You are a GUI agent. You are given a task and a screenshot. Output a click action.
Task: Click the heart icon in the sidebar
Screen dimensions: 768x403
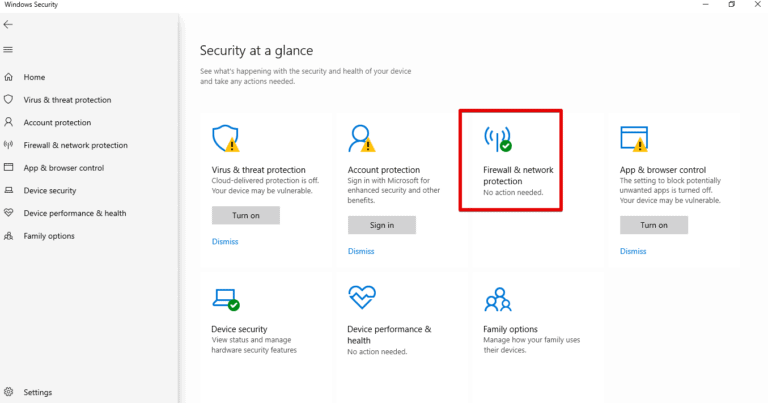tap(8, 213)
